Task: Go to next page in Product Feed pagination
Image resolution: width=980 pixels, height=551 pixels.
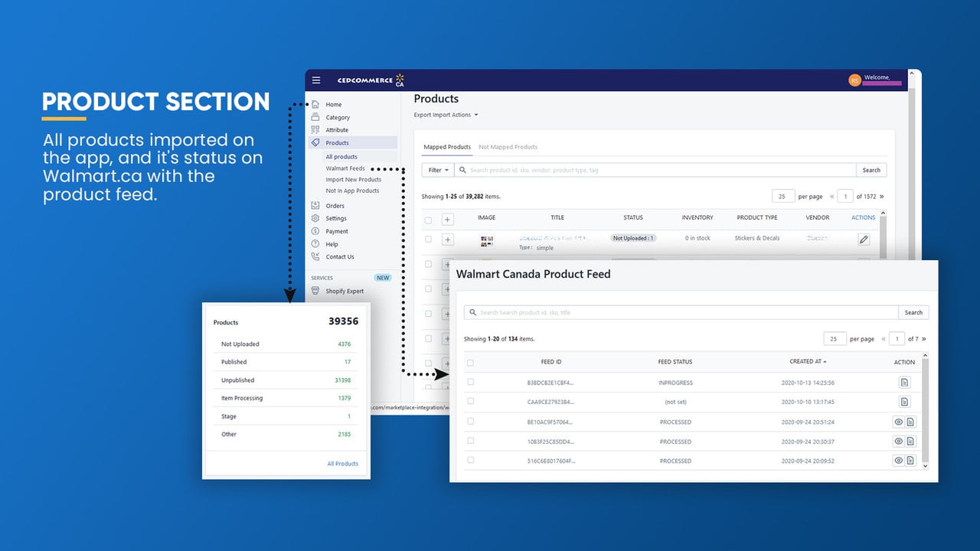Action: pyautogui.click(x=923, y=339)
